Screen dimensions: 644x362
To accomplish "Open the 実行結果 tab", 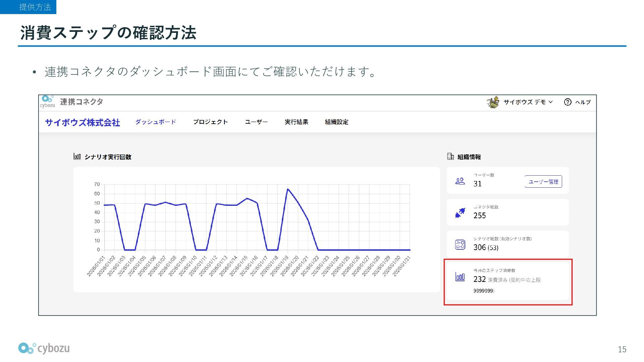I will tap(296, 122).
